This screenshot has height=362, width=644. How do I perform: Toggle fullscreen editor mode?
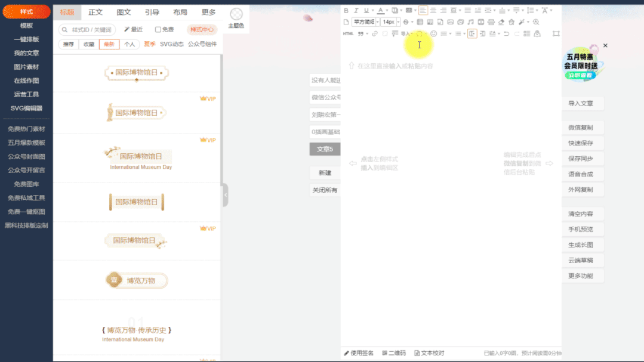[x=556, y=33]
